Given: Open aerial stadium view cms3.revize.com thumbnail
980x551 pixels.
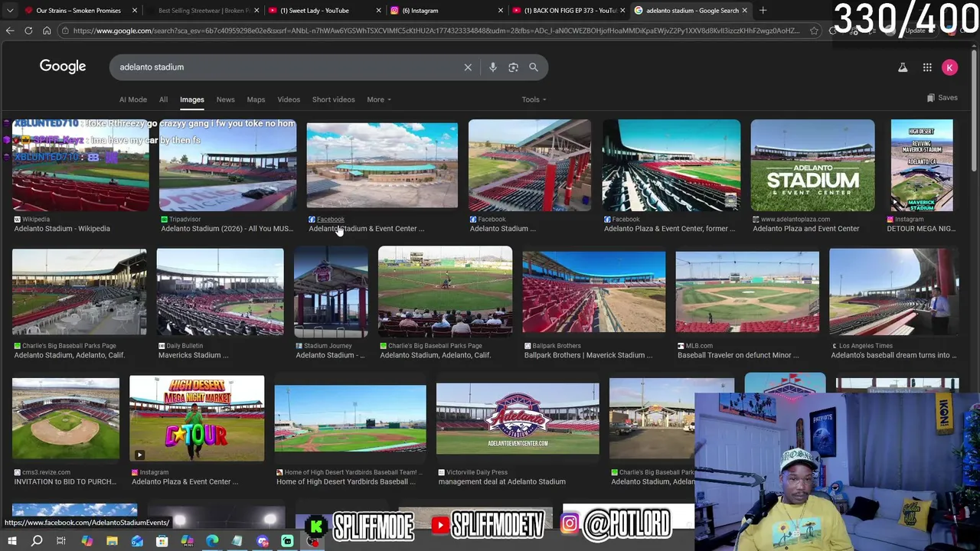Looking at the screenshot, I should point(66,419).
